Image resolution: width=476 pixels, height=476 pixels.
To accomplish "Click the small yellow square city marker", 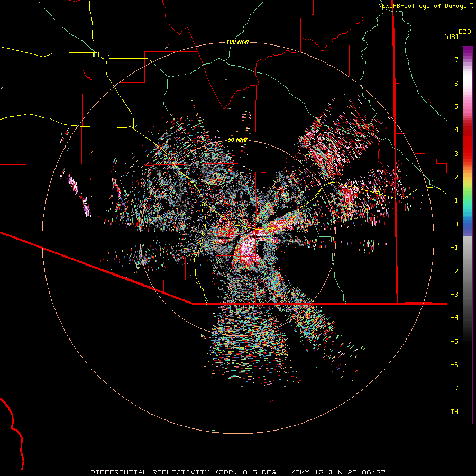I will (x=96, y=54).
